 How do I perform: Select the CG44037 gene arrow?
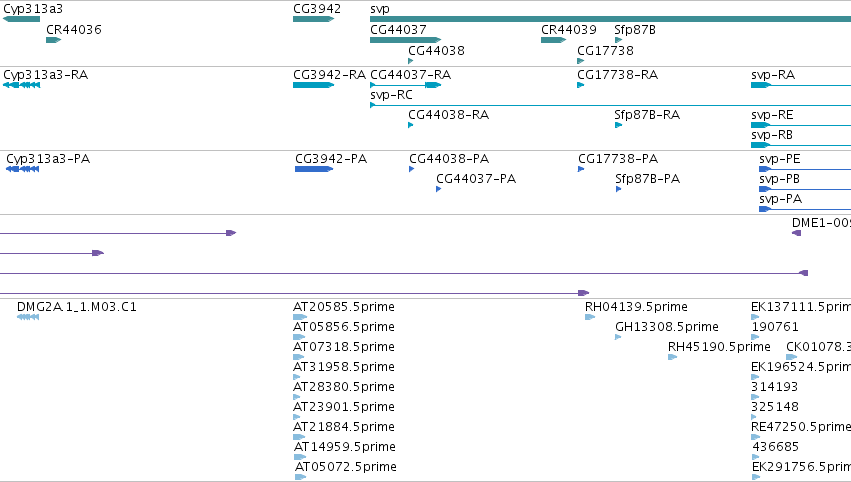click(405, 40)
